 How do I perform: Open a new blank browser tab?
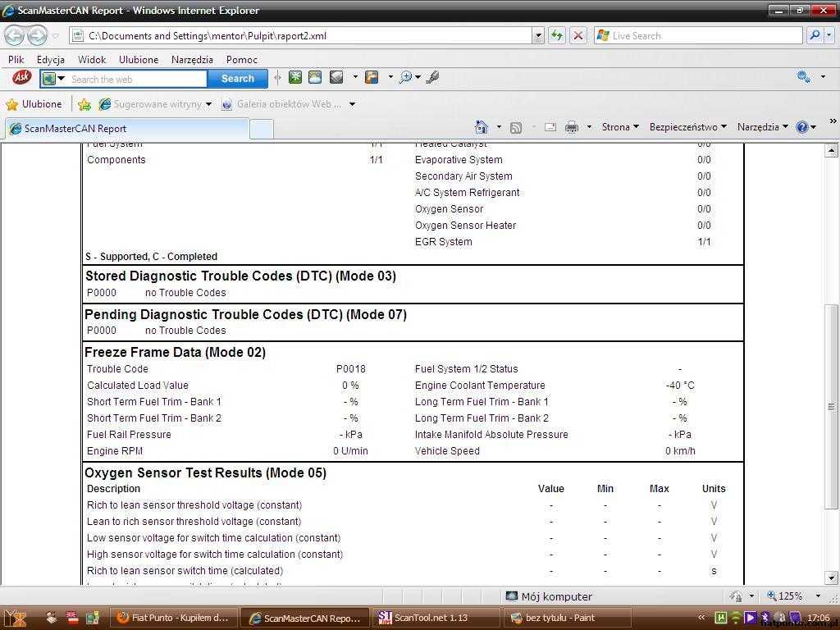click(x=262, y=129)
